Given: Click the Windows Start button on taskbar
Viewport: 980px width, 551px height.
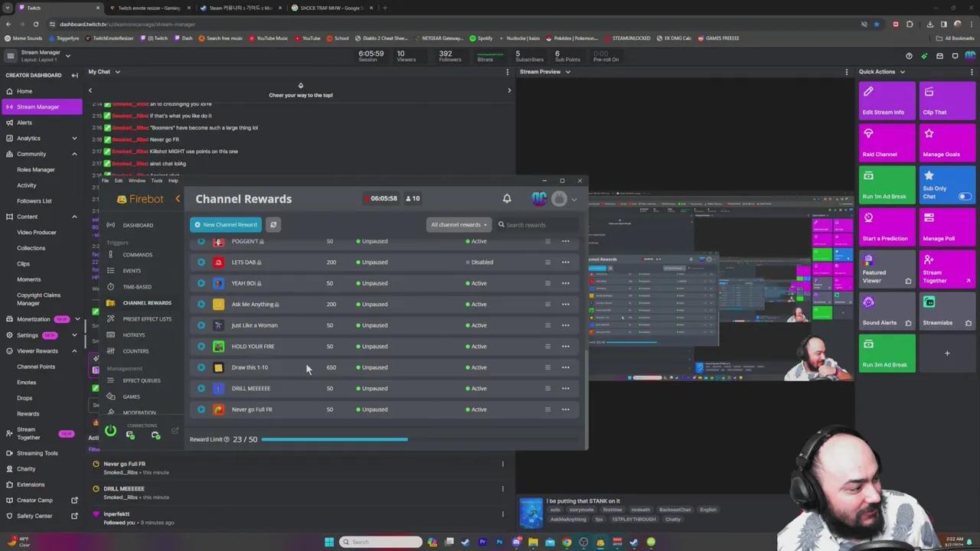Looking at the screenshot, I should coord(329,542).
